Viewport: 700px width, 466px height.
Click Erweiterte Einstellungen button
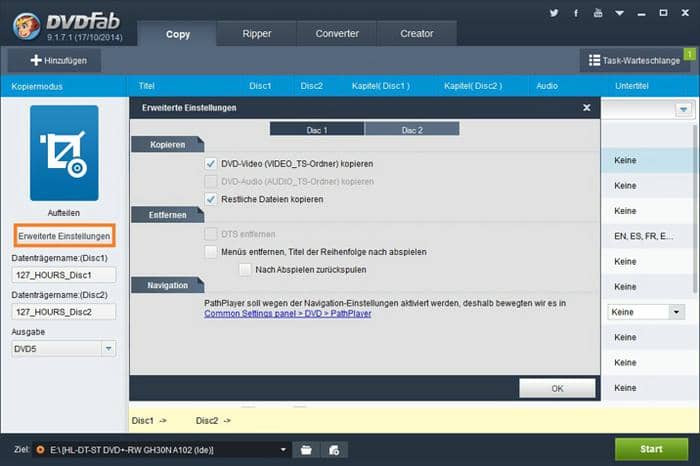(x=64, y=236)
